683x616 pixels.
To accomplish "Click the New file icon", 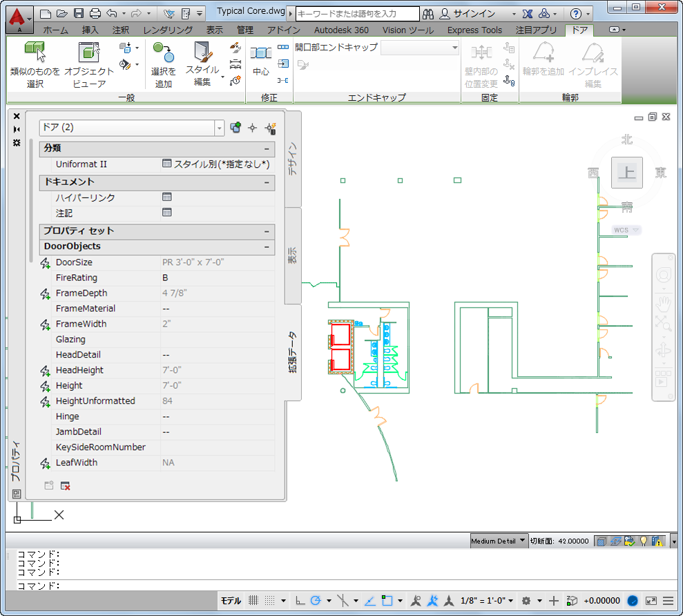I will point(46,14).
